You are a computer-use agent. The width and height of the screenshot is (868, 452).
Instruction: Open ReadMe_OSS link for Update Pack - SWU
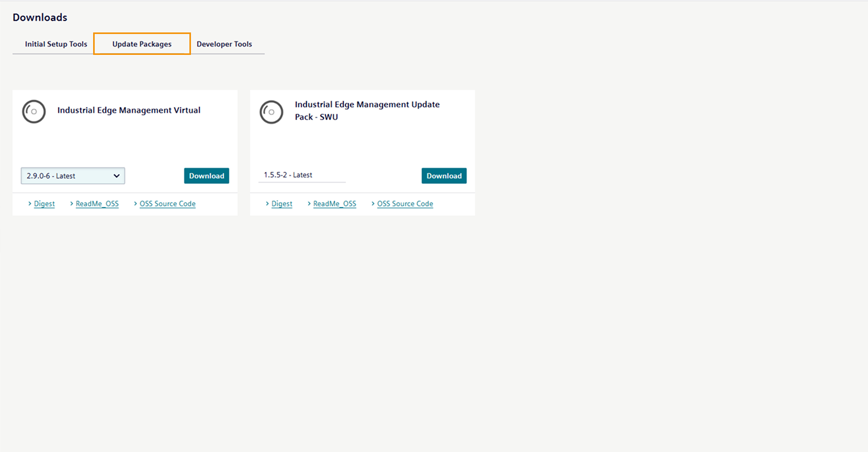coord(335,204)
